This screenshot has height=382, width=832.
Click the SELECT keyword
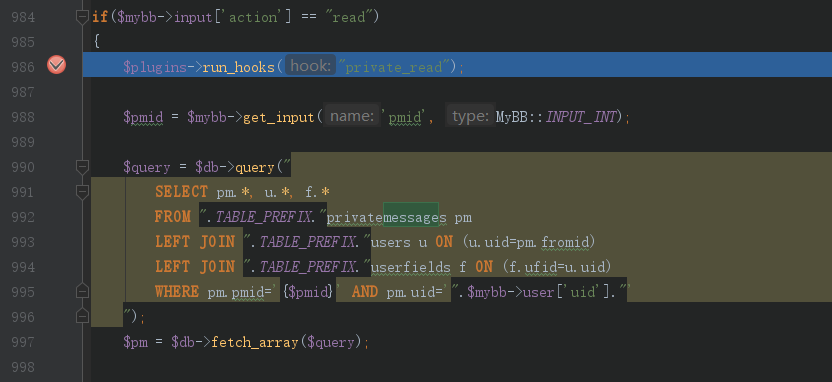click(x=181, y=192)
